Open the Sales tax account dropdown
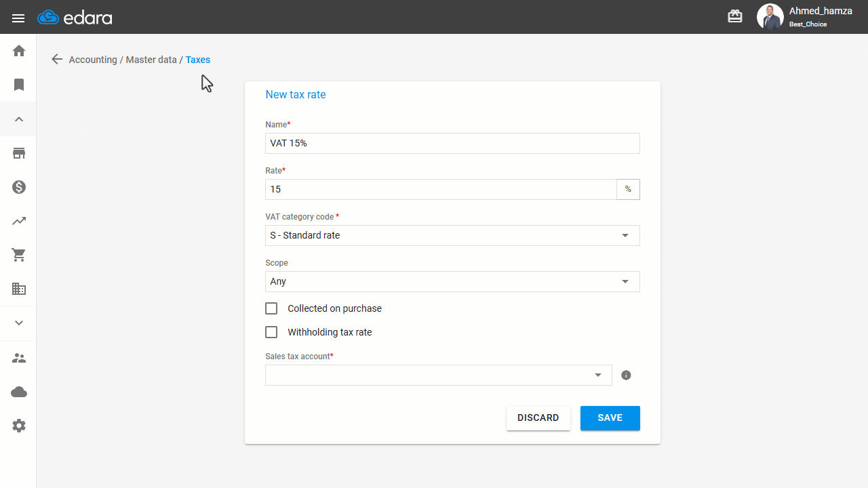Screen dimensions: 868x488 click(x=439, y=375)
